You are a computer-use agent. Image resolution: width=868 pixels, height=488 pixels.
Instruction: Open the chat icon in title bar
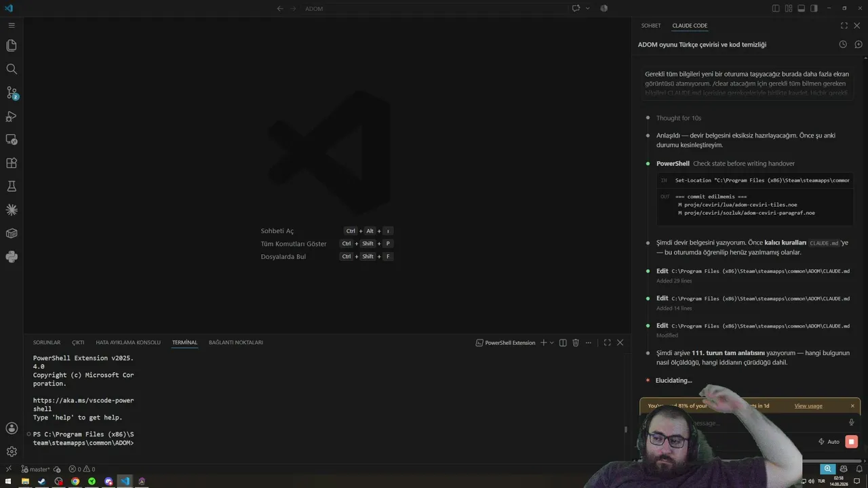coord(576,9)
